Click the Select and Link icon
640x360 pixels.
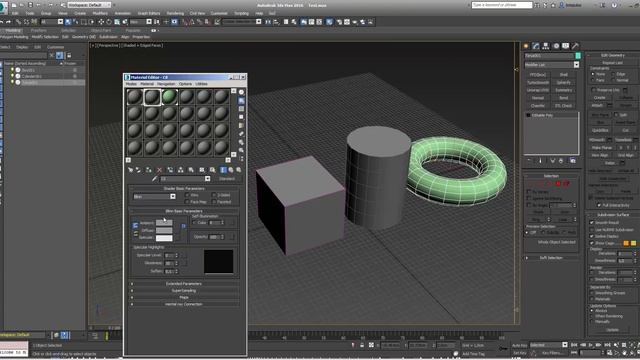pyautogui.click(x=18, y=22)
